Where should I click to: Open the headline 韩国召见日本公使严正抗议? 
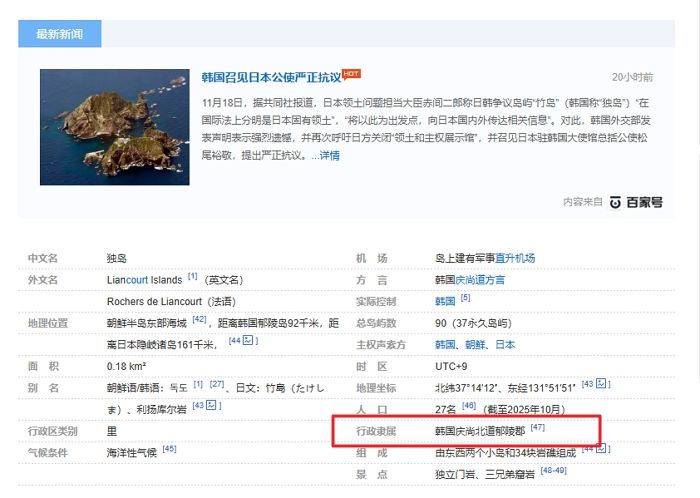[x=271, y=77]
